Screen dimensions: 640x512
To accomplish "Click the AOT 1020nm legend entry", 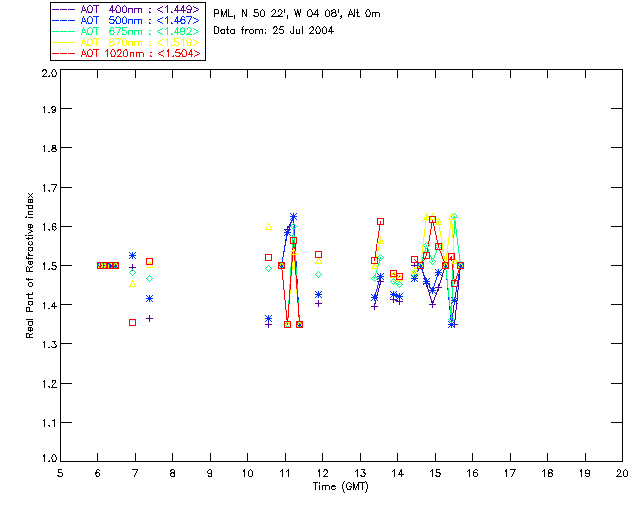I will click(126, 53).
